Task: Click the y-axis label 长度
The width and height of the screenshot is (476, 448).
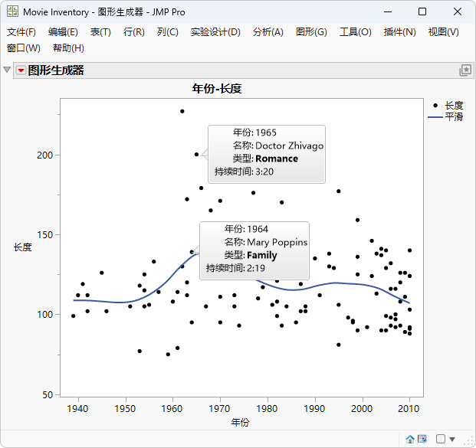Action: (23, 247)
